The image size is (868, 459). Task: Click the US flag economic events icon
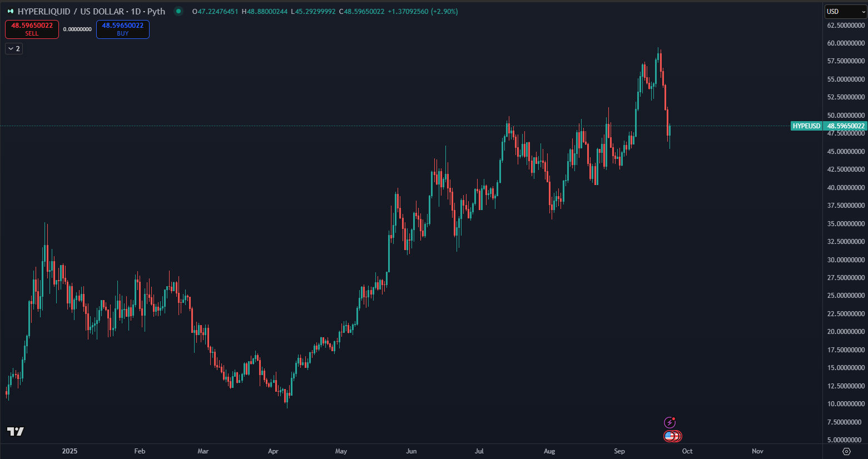pyautogui.click(x=670, y=436)
